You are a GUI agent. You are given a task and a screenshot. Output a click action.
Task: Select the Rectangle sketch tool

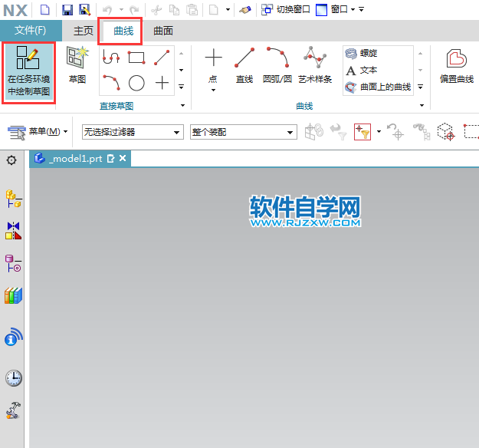point(136,58)
